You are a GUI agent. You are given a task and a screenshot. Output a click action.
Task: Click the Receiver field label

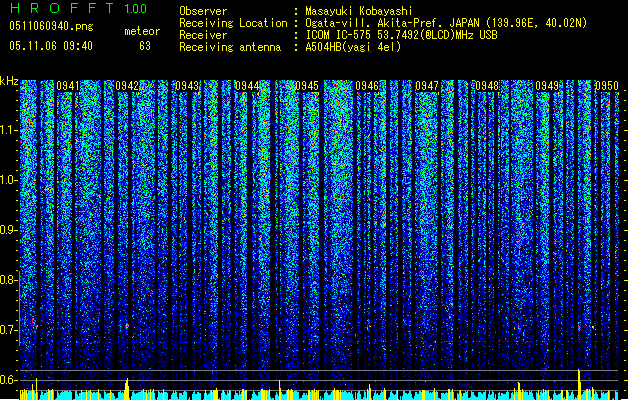click(x=203, y=35)
